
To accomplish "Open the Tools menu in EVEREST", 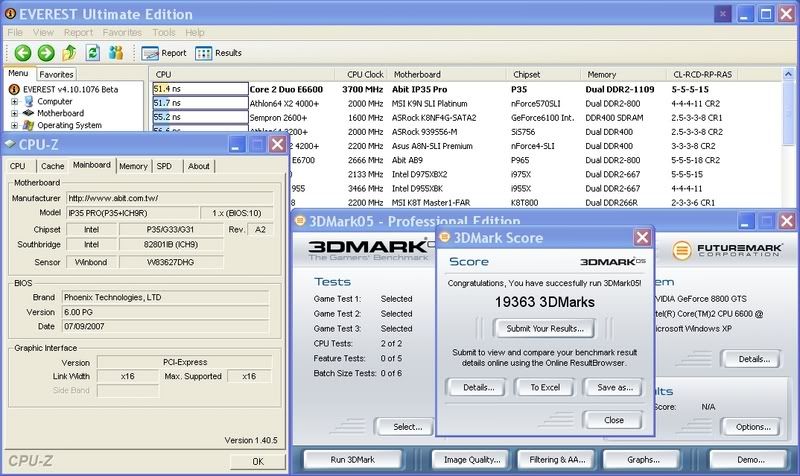I will tap(163, 32).
